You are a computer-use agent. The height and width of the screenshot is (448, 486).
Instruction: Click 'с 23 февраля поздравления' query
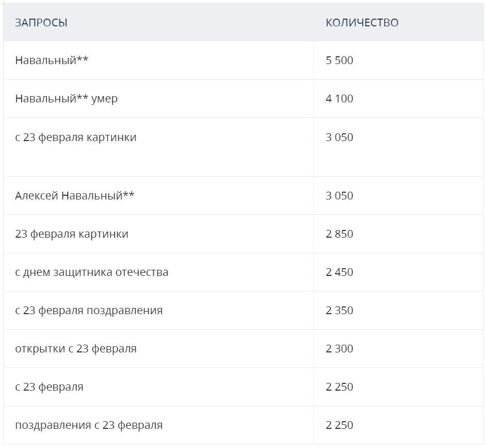click(89, 311)
